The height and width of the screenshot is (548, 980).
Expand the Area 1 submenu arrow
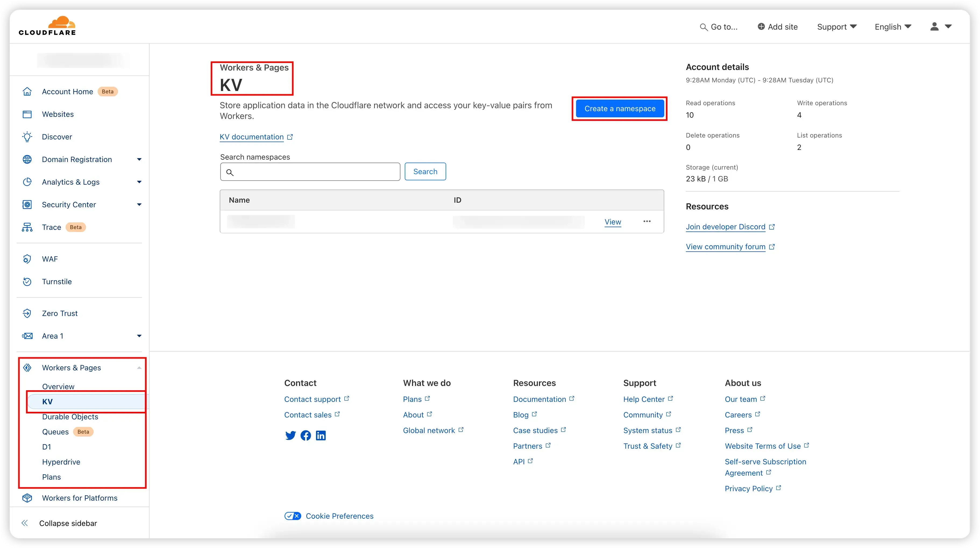[x=139, y=336]
